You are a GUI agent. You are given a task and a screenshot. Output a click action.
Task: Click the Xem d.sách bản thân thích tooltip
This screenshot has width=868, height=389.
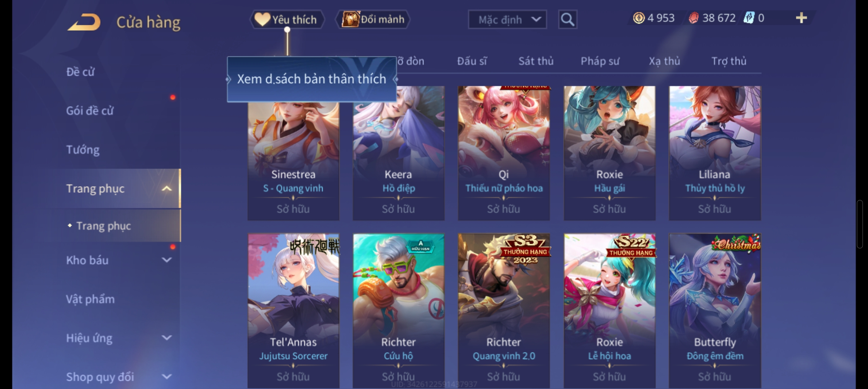coord(312,79)
